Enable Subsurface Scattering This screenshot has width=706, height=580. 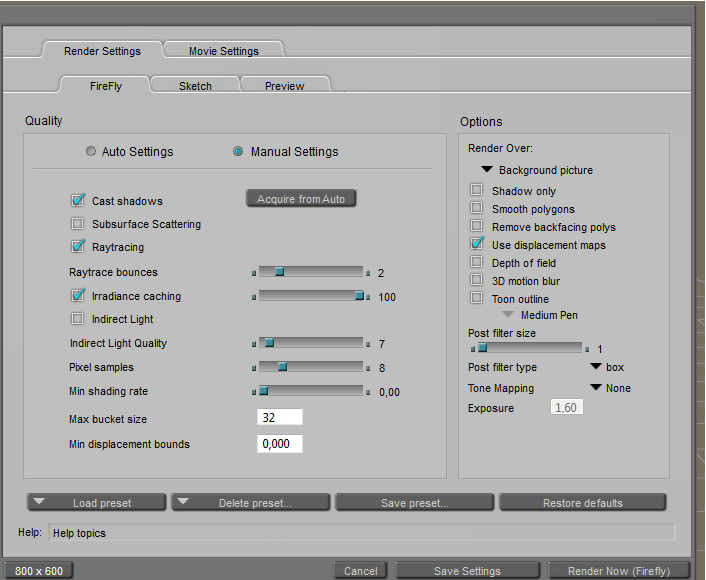click(x=77, y=224)
